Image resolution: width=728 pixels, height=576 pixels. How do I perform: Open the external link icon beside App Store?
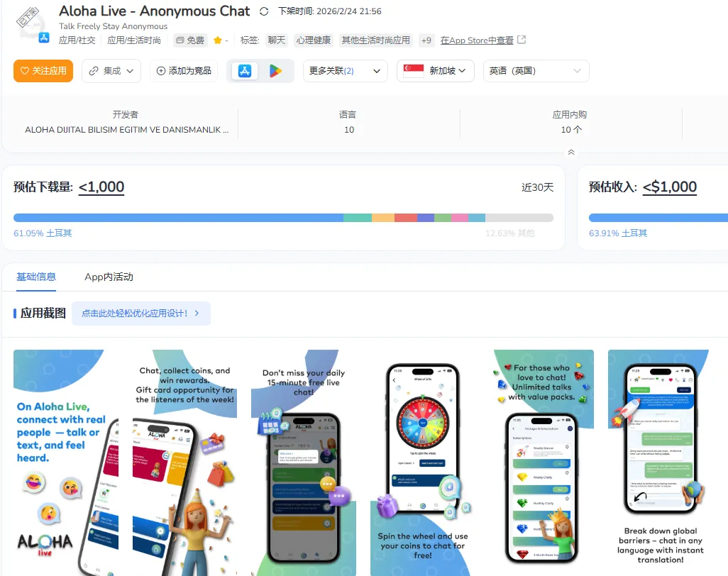pyautogui.click(x=522, y=40)
